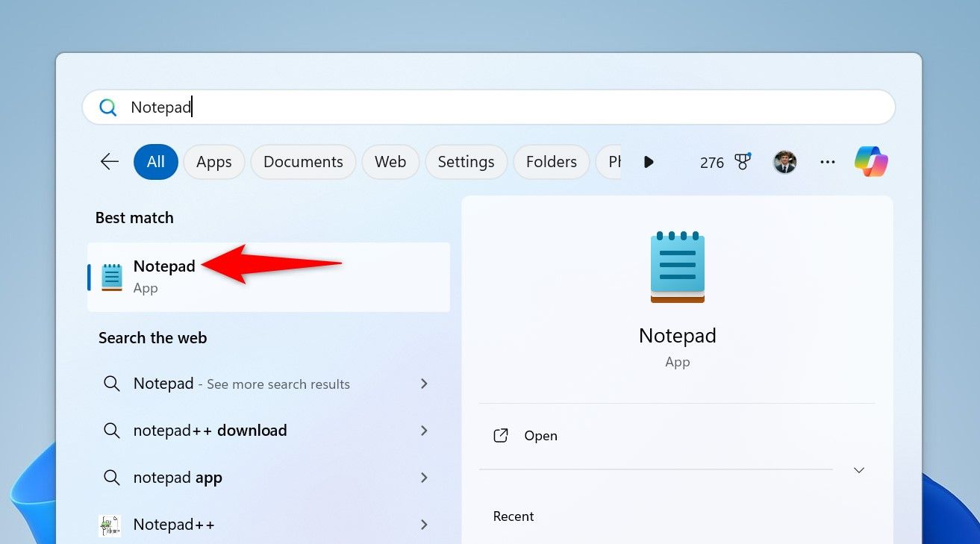Switch to the Settings filter tab
The width and height of the screenshot is (980, 544).
pos(466,162)
